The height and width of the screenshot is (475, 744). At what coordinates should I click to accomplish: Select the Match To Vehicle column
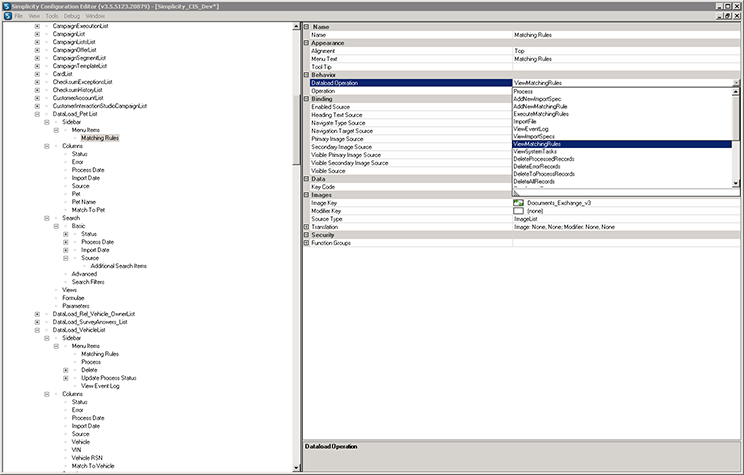pyautogui.click(x=93, y=466)
